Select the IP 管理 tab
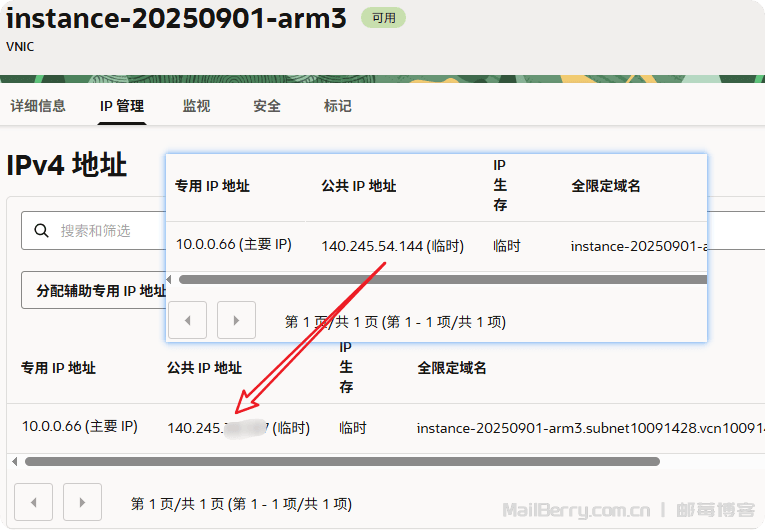 coord(122,106)
